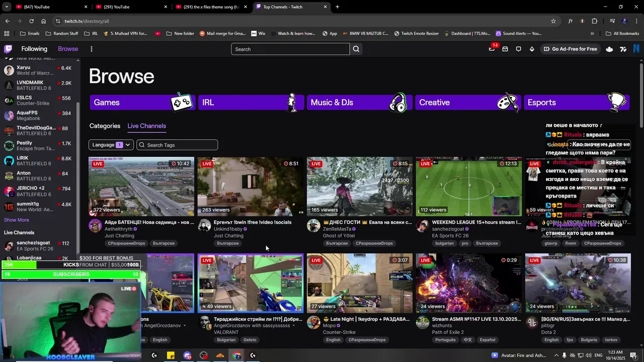The height and width of the screenshot is (362, 644).
Task: Open the Emails bookmark
Action: (x=29, y=34)
